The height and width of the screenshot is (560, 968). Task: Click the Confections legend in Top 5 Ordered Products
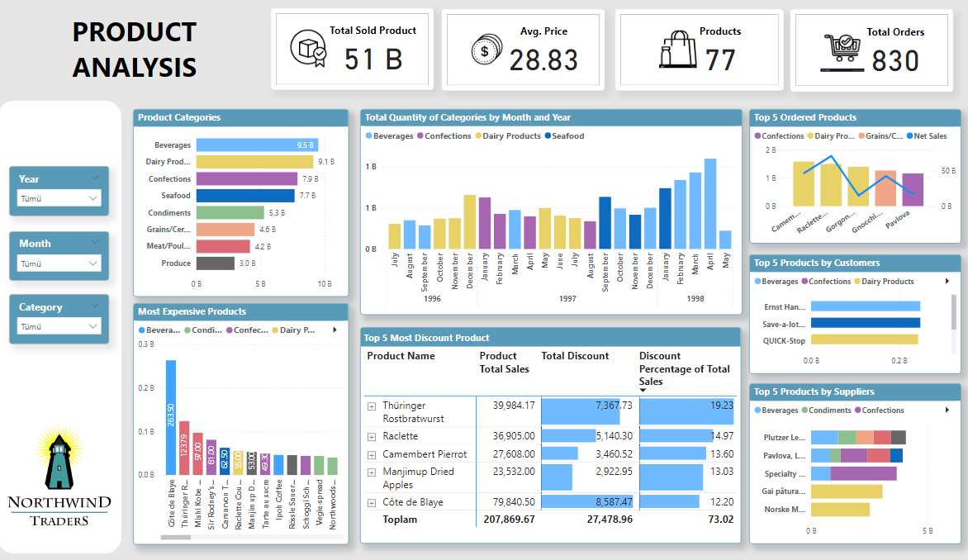(x=779, y=135)
